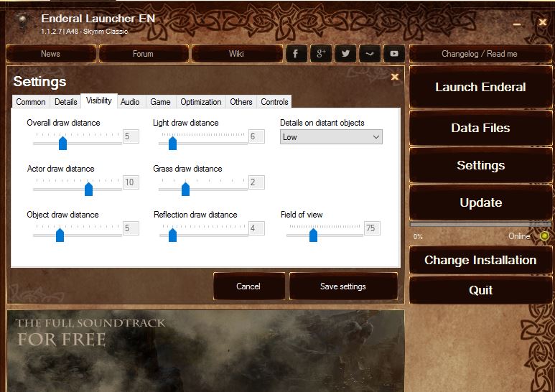
Task: Open the Facebook page icon
Action: [x=296, y=54]
